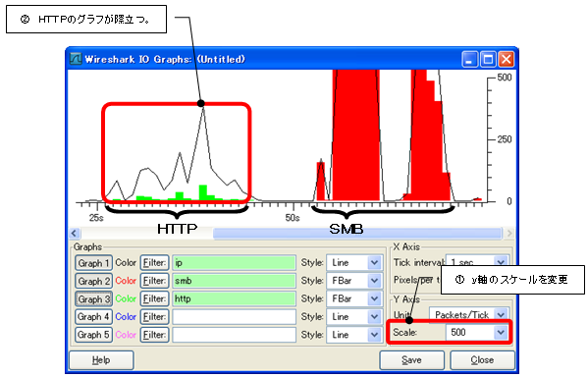Screen dimensions: 588x377
Task: Focus the empty Graph 4 filter field
Action: 234,317
